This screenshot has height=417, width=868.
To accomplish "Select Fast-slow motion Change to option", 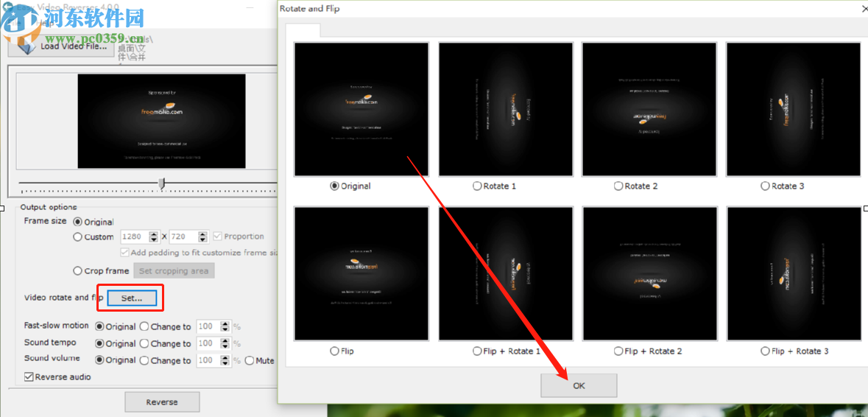I will pyautogui.click(x=165, y=326).
